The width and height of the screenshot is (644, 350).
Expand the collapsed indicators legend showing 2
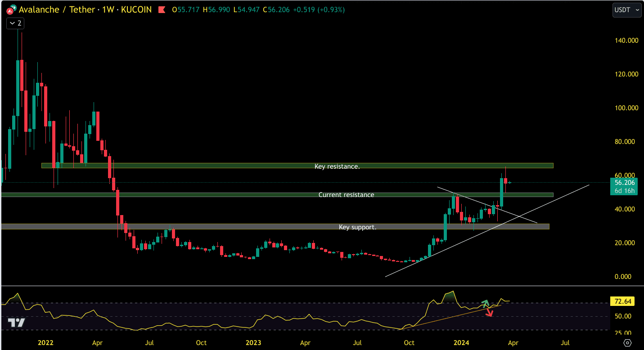[15, 23]
